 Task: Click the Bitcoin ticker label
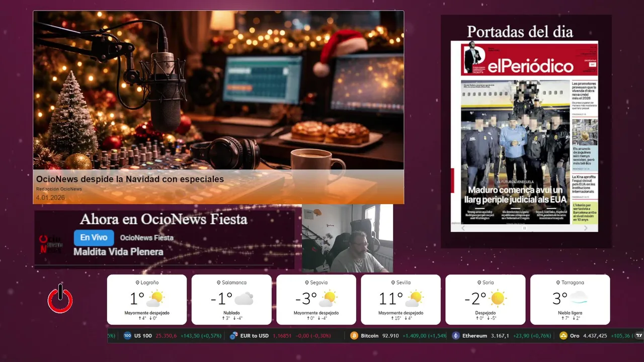pyautogui.click(x=370, y=336)
